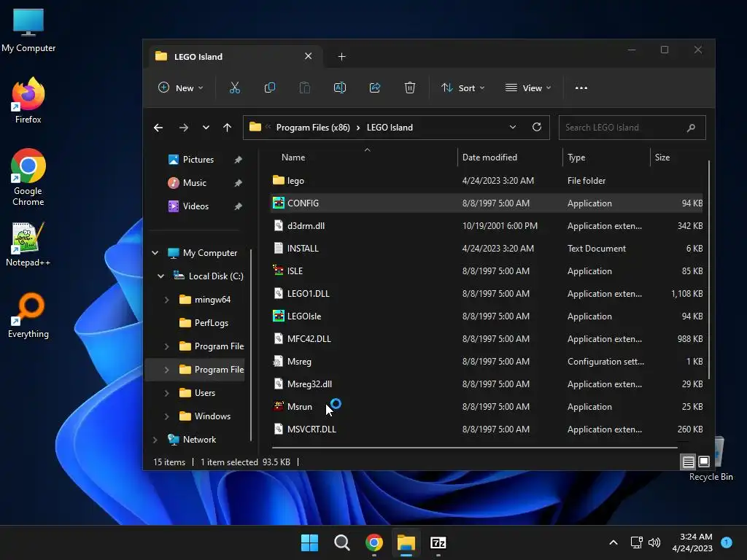Click the search magnifier icon

pos(691,128)
